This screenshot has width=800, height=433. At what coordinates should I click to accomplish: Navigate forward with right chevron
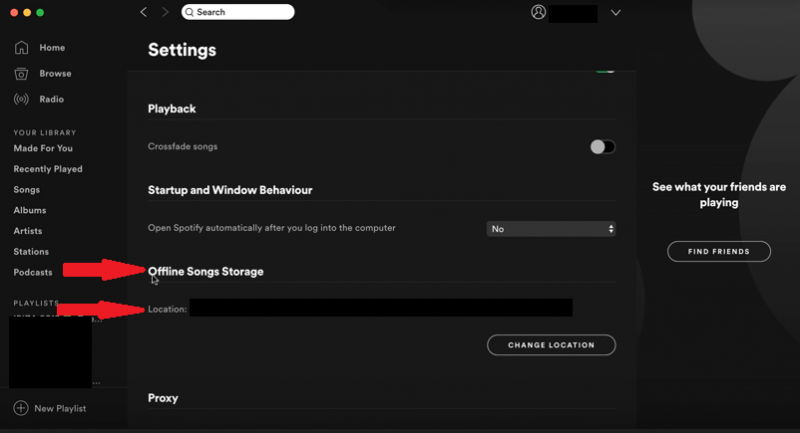tap(165, 12)
